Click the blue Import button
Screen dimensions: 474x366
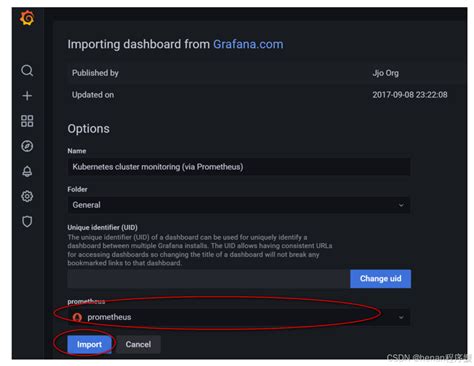89,344
